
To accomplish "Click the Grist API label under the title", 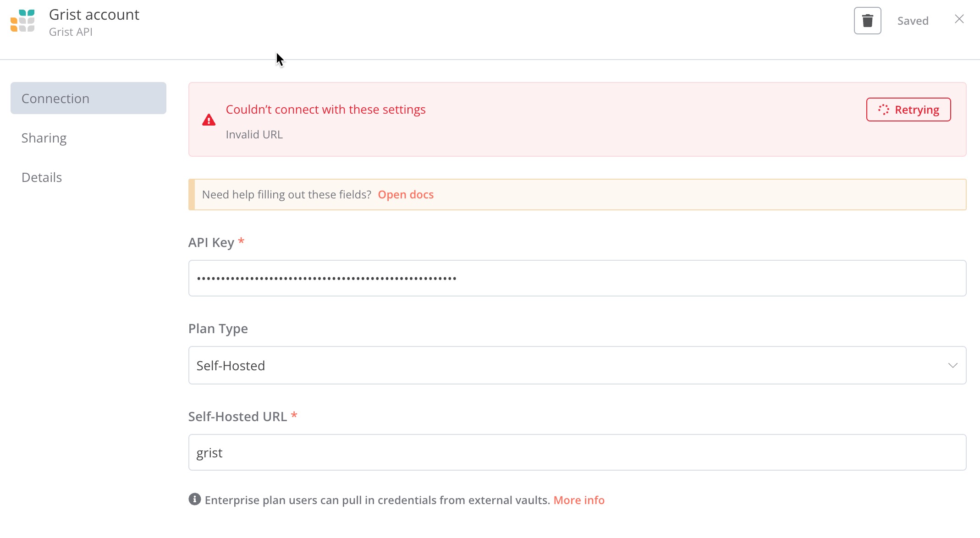I will coord(70,32).
